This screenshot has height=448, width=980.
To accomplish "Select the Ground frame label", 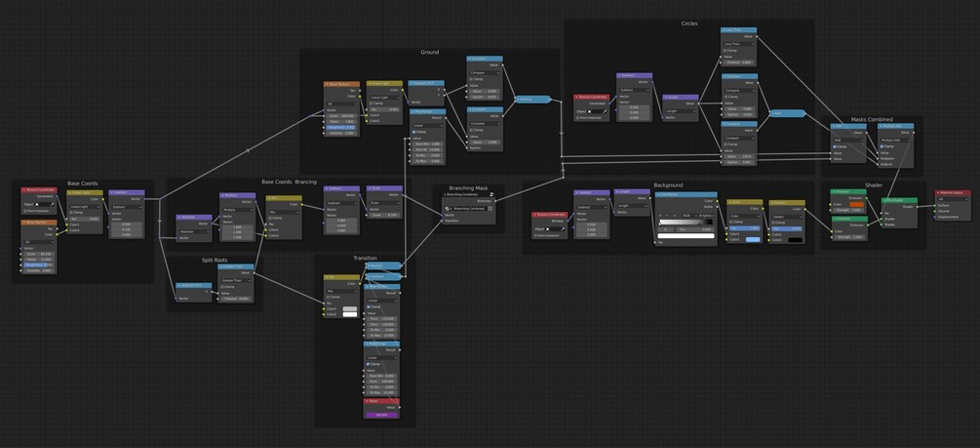I will tap(429, 52).
